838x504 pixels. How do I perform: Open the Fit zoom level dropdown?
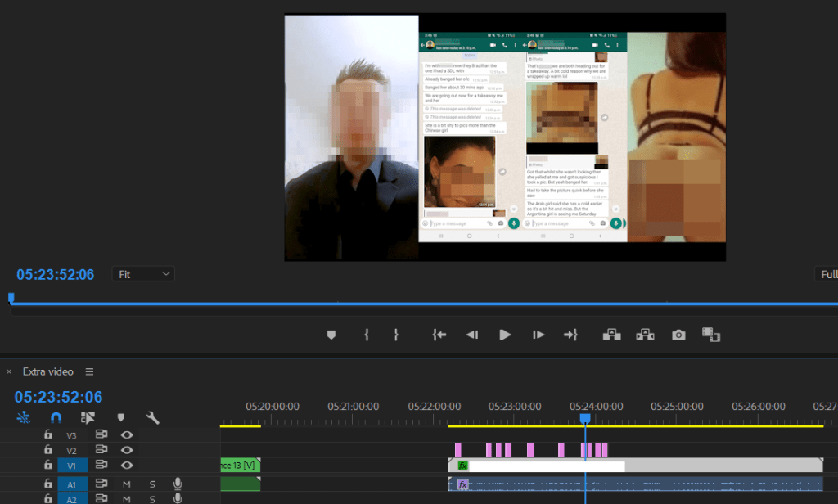pos(144,274)
